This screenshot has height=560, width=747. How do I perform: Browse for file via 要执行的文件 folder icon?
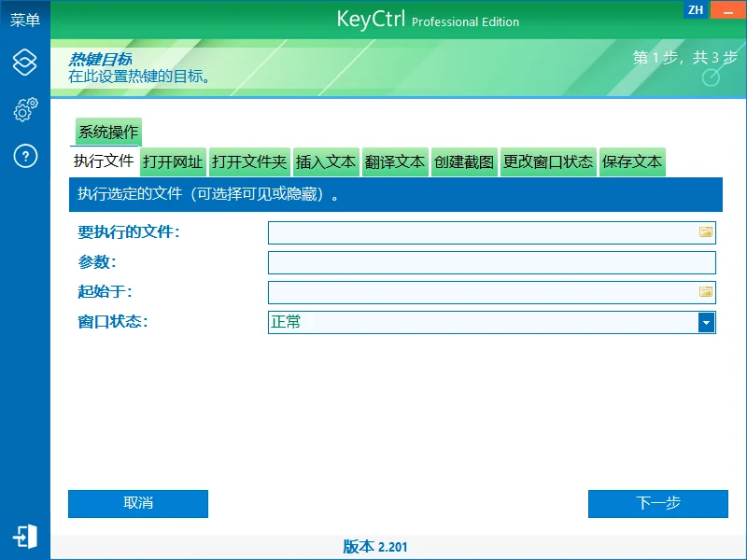pyautogui.click(x=706, y=231)
